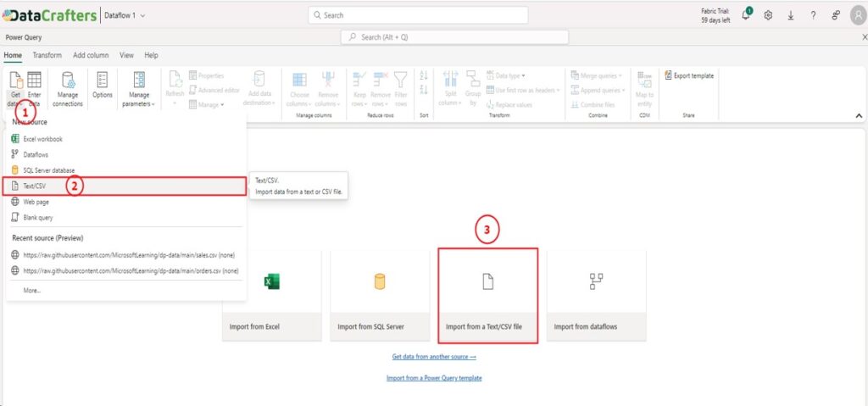
Task: Click Import from a Text/CSV file card
Action: coord(487,295)
